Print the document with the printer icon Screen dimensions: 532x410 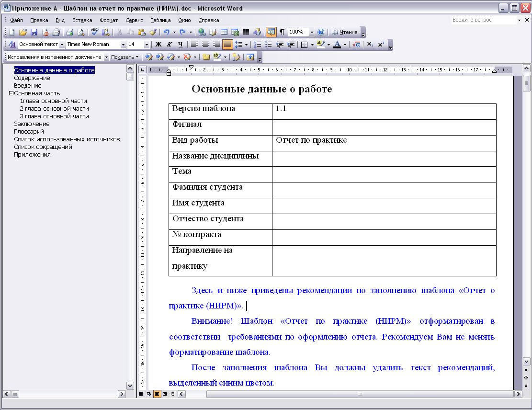[x=69, y=32]
